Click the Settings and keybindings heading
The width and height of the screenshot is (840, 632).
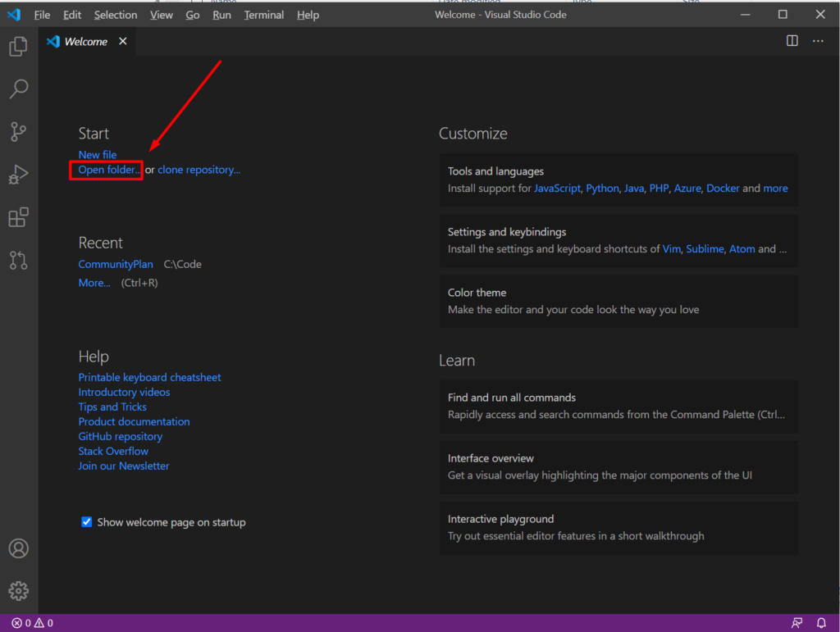point(507,232)
